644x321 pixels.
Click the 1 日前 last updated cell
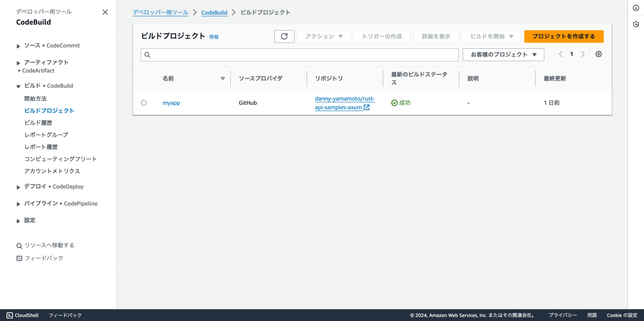(552, 103)
